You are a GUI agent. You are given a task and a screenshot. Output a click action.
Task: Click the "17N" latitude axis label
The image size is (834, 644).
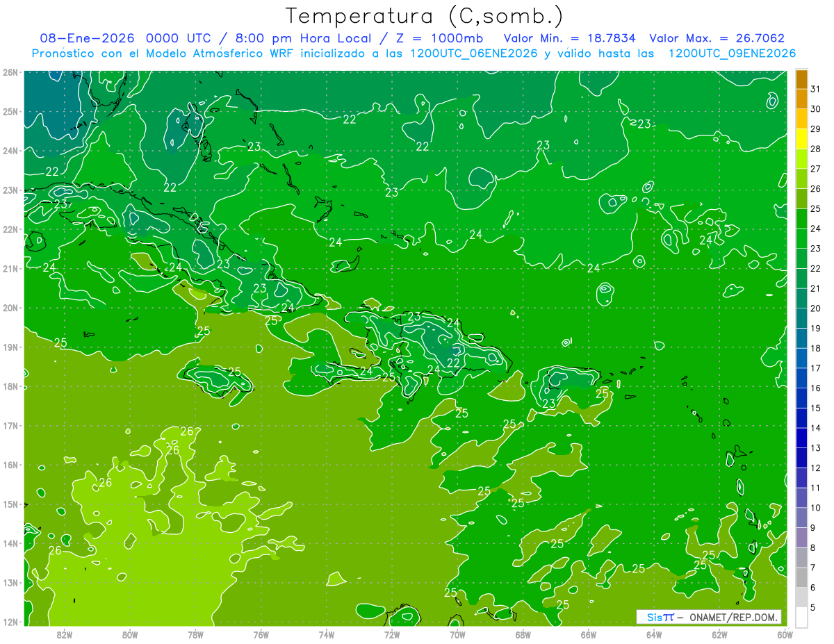10,425
